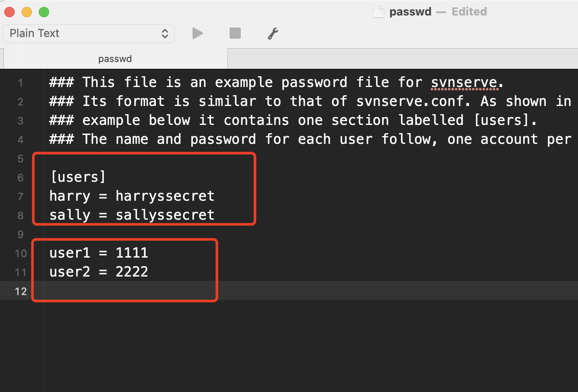The image size is (578, 392).
Task: Click line number 4 in gutter
Action: click(x=20, y=140)
